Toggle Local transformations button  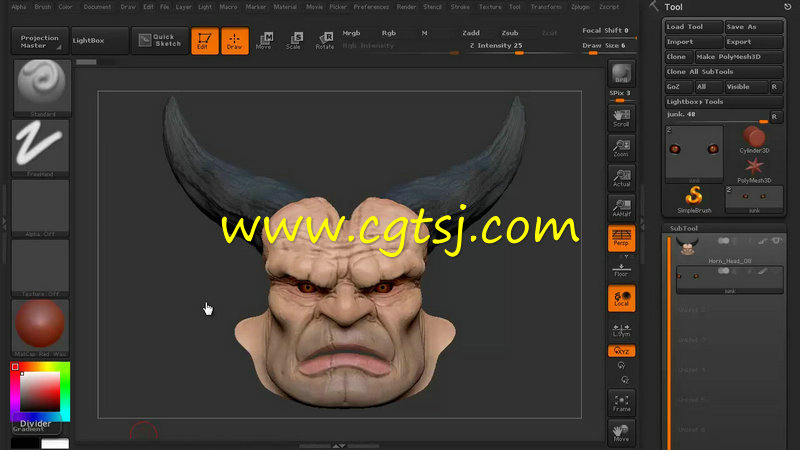621,298
